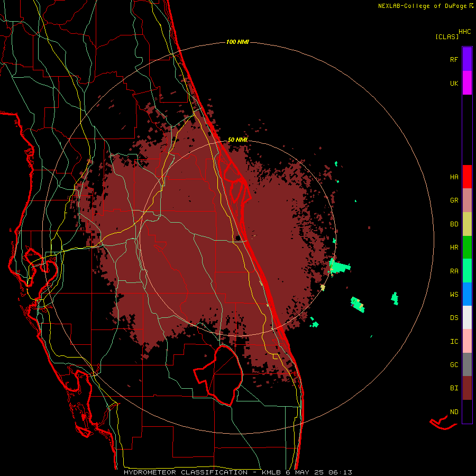Select the BI dark red legend swatch

(467, 388)
